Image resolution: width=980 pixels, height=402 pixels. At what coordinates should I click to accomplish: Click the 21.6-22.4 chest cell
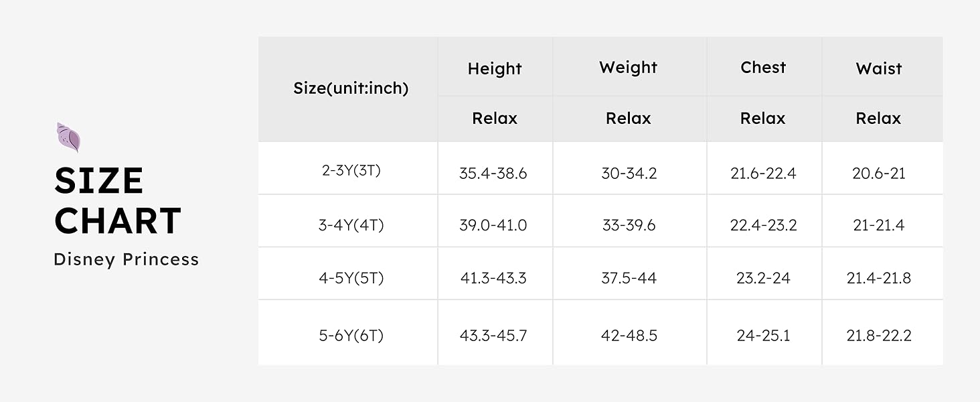point(763,174)
